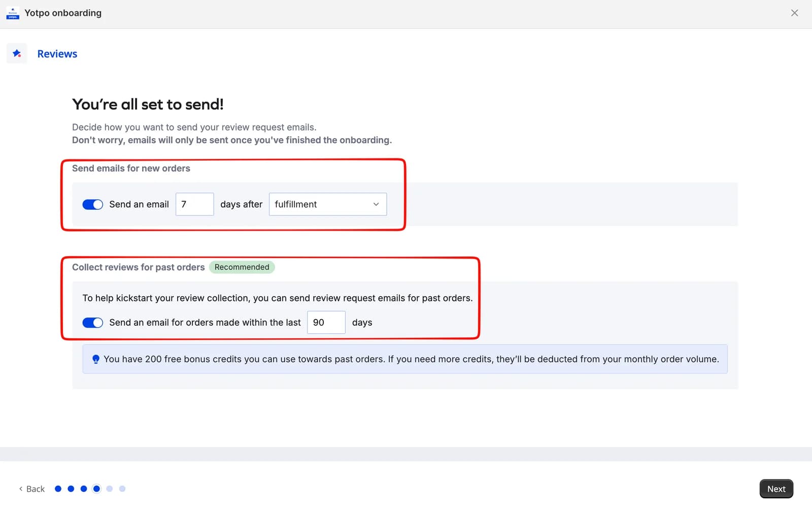Click 'Decide how you want to send' text
This screenshot has width=812, height=508.
tap(194, 127)
